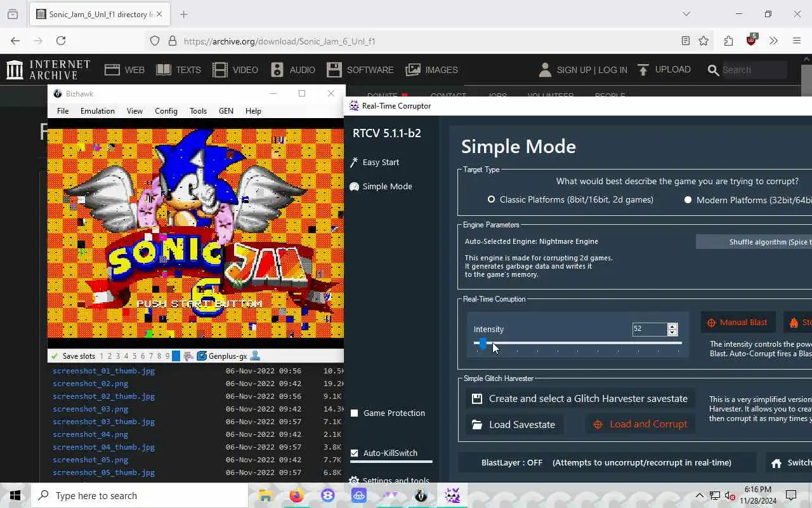
Task: Open the Texts section of Internet Archive
Action: [179, 70]
